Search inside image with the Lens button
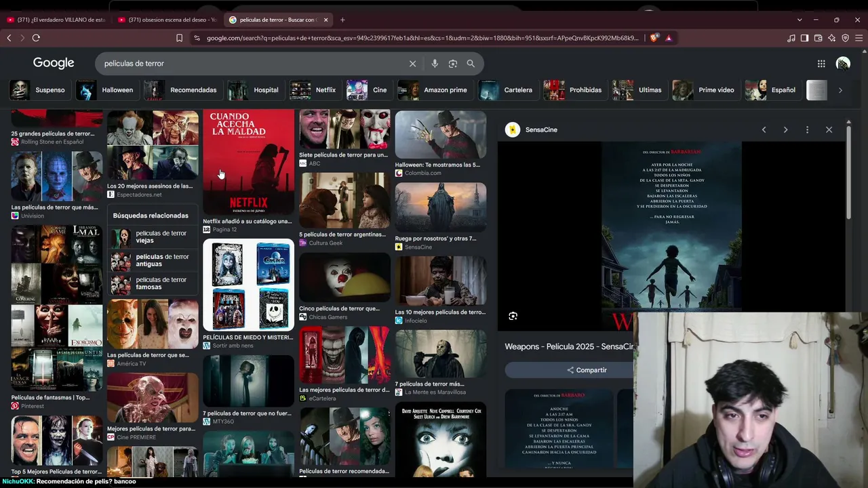 [513, 316]
